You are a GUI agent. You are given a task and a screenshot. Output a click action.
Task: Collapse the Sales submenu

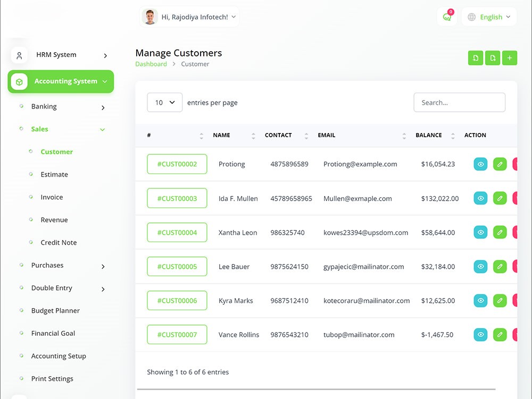pyautogui.click(x=103, y=130)
